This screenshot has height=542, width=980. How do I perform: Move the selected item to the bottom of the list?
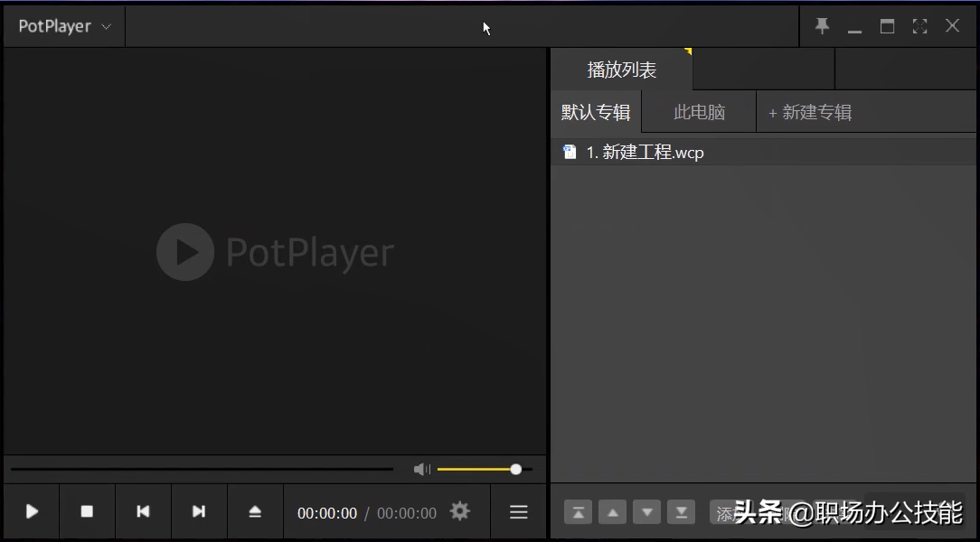click(x=682, y=513)
